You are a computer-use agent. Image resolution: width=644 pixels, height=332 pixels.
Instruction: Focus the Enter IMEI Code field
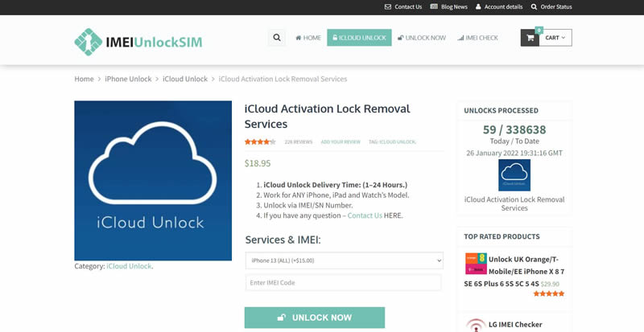click(x=344, y=283)
